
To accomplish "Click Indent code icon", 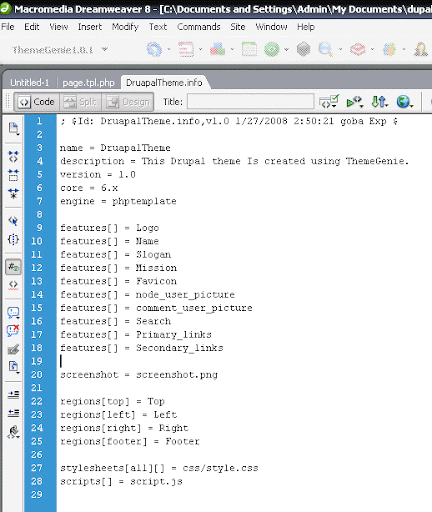I will click(13, 395).
